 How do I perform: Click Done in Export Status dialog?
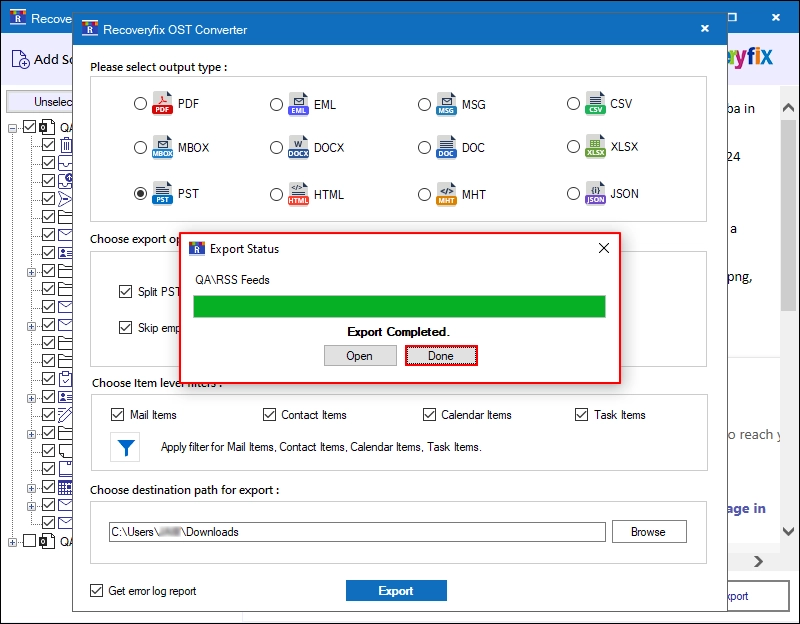[x=441, y=356]
